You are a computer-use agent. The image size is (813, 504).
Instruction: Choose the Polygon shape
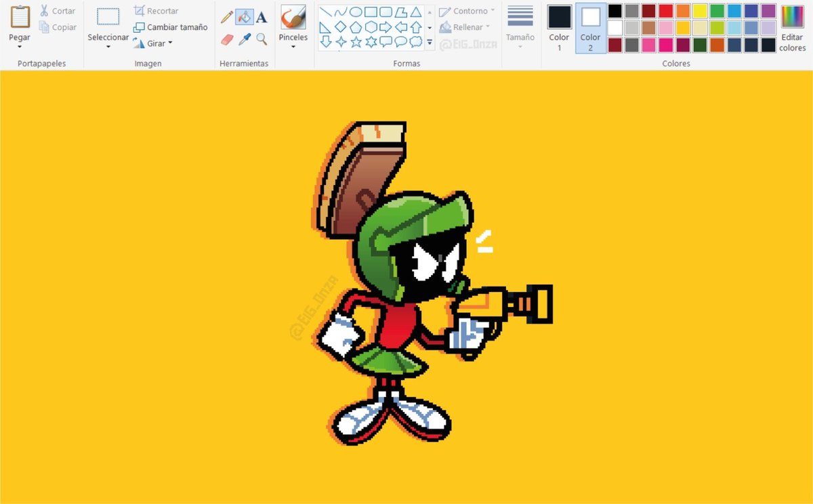pos(401,12)
